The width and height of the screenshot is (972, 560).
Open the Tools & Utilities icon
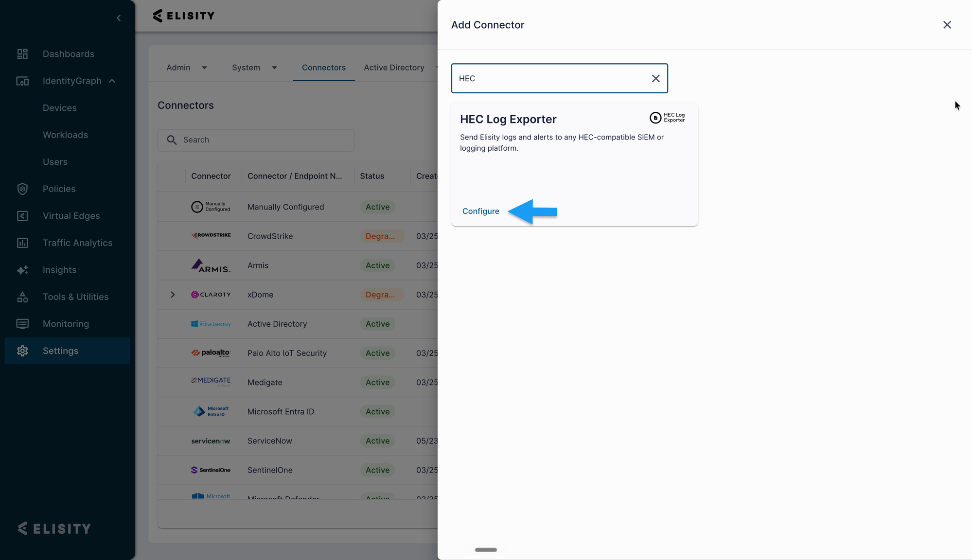pos(22,297)
